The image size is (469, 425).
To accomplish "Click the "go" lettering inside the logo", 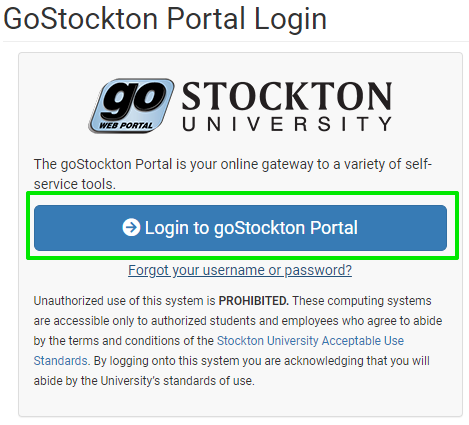I will 134,98.
